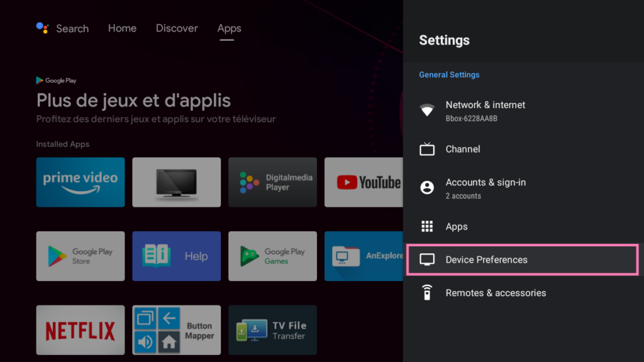Viewport: 644px width, 362px height.
Task: Open the Button Mapper app
Action: click(177, 330)
